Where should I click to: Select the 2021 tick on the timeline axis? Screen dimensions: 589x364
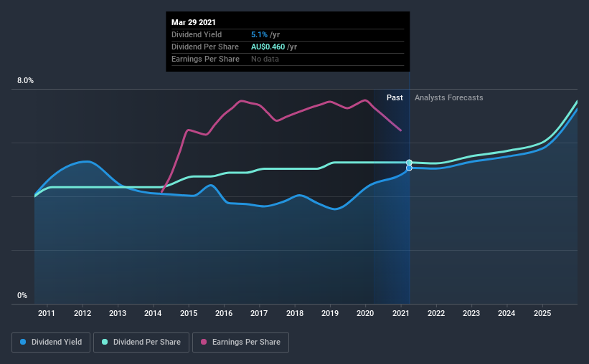coord(401,313)
